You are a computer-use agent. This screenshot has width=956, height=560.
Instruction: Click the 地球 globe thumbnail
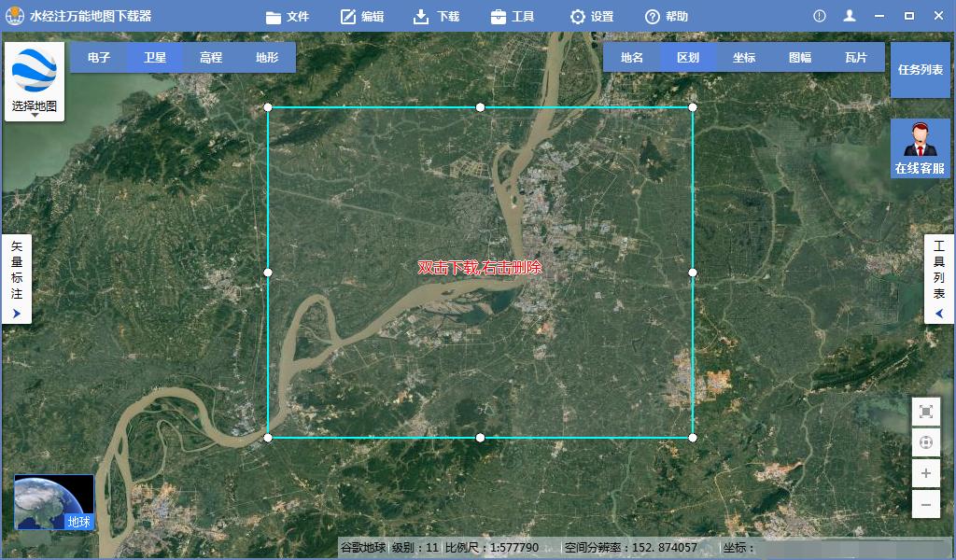pos(54,502)
